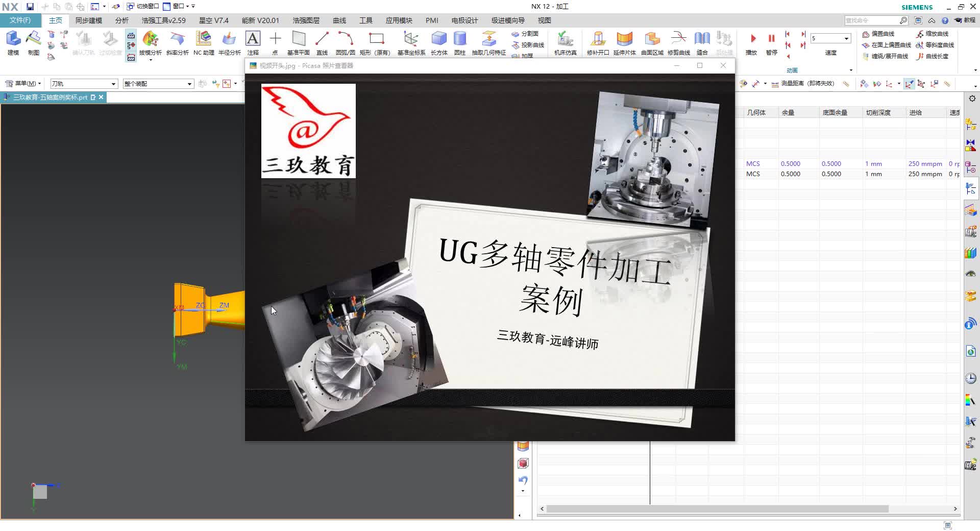Open the 电极设计 electrode design tab
Screen dimensions: 980x531
pyautogui.click(x=465, y=20)
